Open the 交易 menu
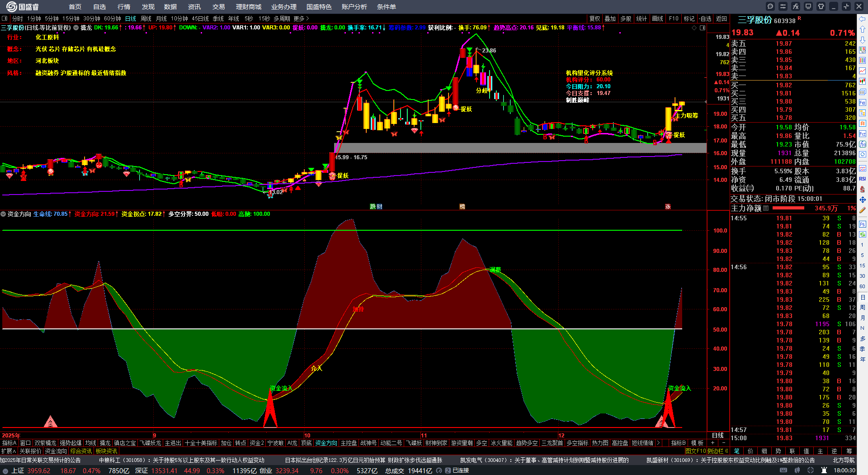This screenshot has width=868, height=475. (219, 7)
